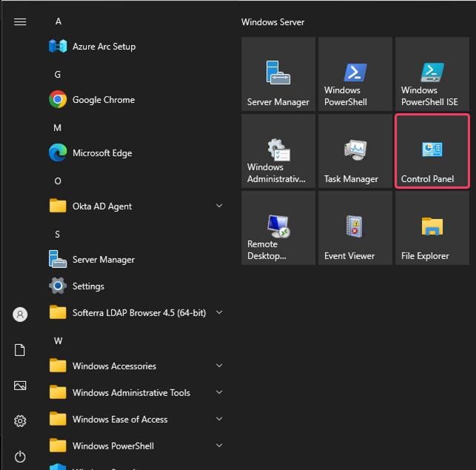Expand Softerra LDAP Browser chevron
The image size is (476, 470).
(219, 312)
